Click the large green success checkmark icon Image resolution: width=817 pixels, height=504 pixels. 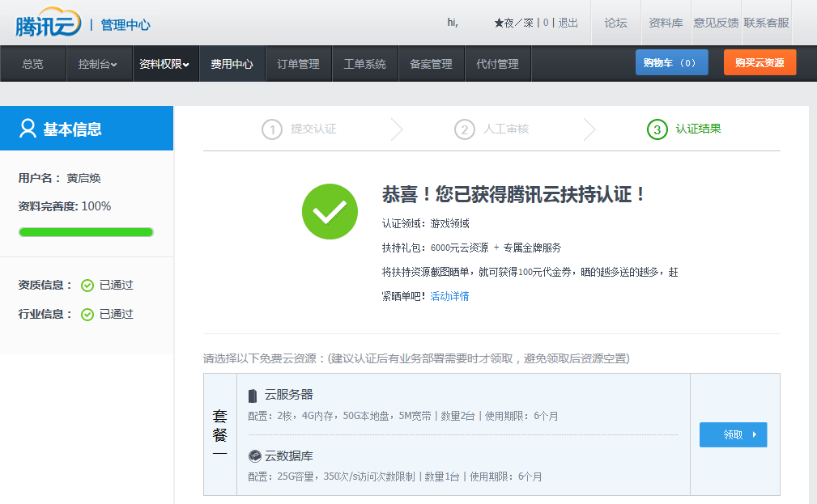click(x=330, y=211)
